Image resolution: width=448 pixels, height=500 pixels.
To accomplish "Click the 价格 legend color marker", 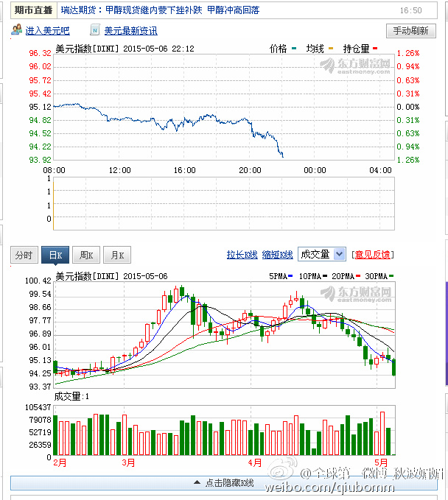I will (x=294, y=49).
